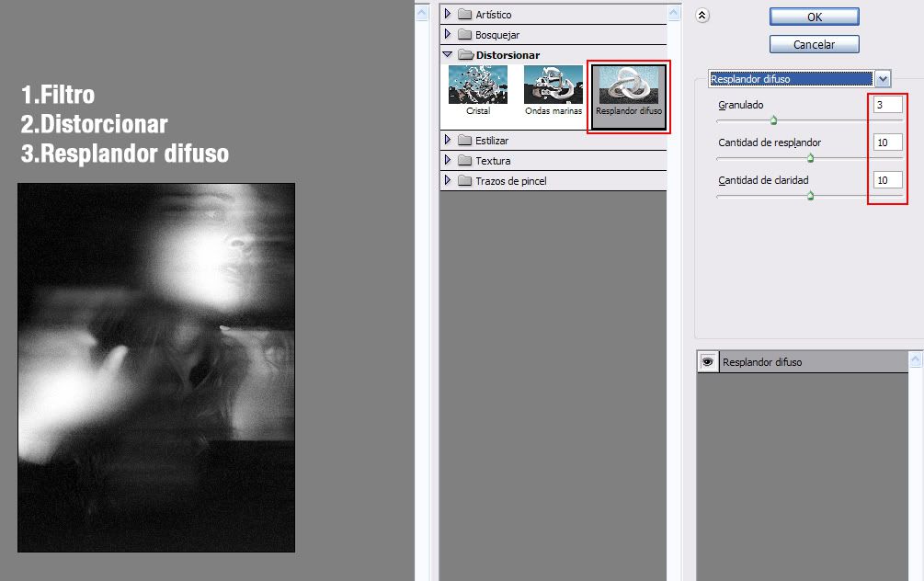Click the Artístico folder icon
The width and height of the screenshot is (924, 581).
(465, 14)
